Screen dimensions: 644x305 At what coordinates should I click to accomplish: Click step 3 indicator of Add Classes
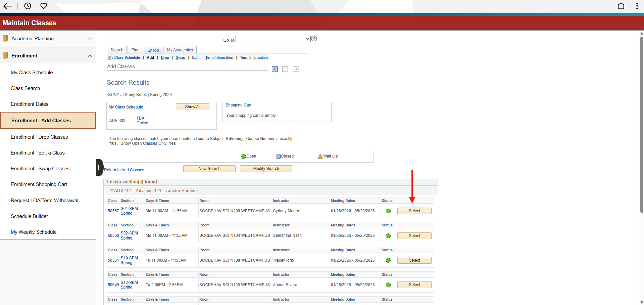(295, 69)
